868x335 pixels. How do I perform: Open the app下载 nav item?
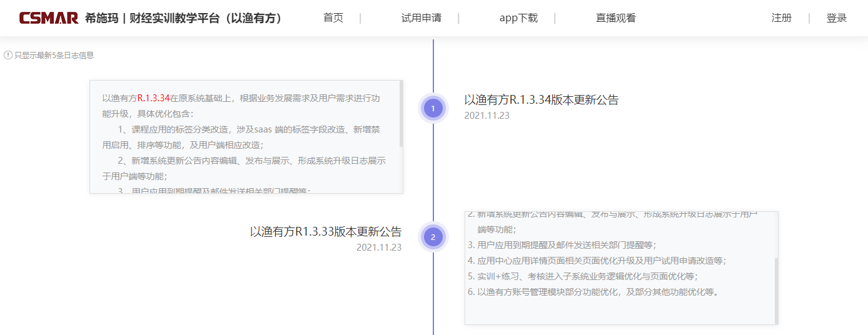coord(518,18)
